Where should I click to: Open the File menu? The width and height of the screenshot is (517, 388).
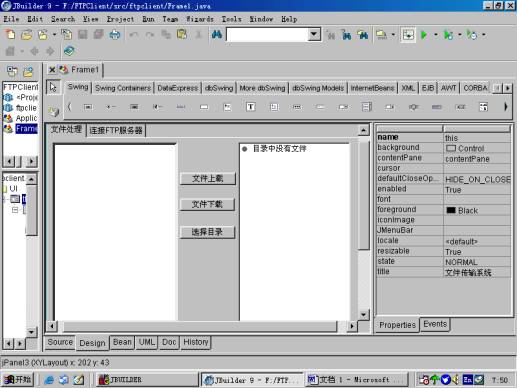click(11, 19)
